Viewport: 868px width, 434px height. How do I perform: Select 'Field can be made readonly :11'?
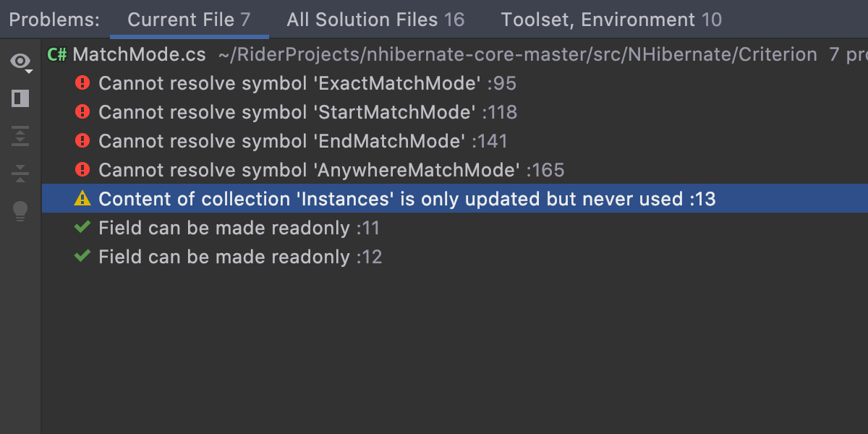(239, 229)
